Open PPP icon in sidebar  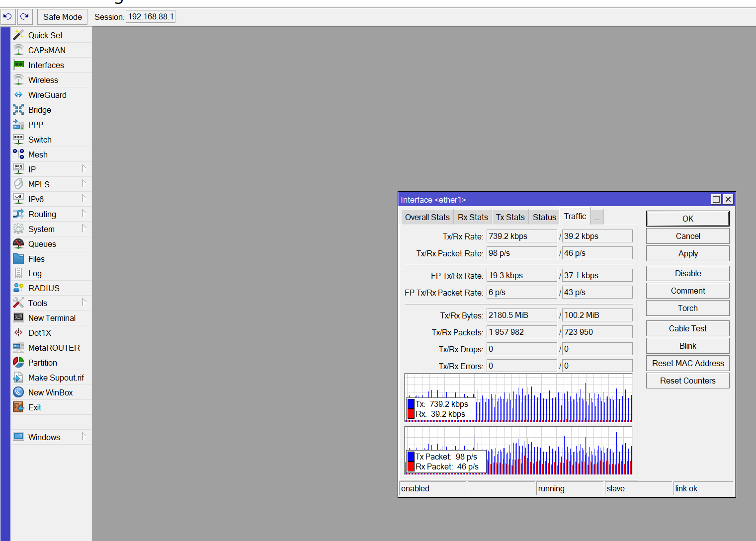tap(18, 125)
